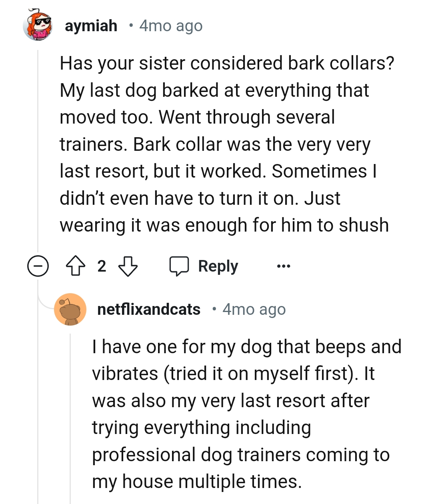Click the line 'Has your sister considered bark collars?'
432x504 pixels.
(227, 63)
